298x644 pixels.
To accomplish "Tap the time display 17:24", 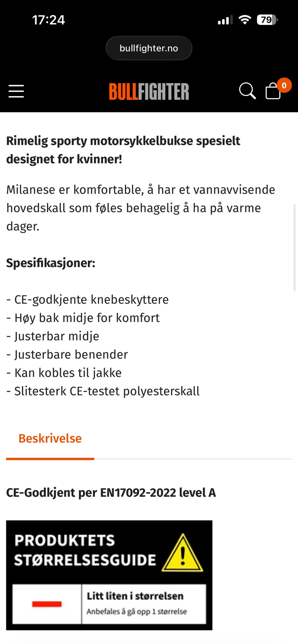I will 48,20.
